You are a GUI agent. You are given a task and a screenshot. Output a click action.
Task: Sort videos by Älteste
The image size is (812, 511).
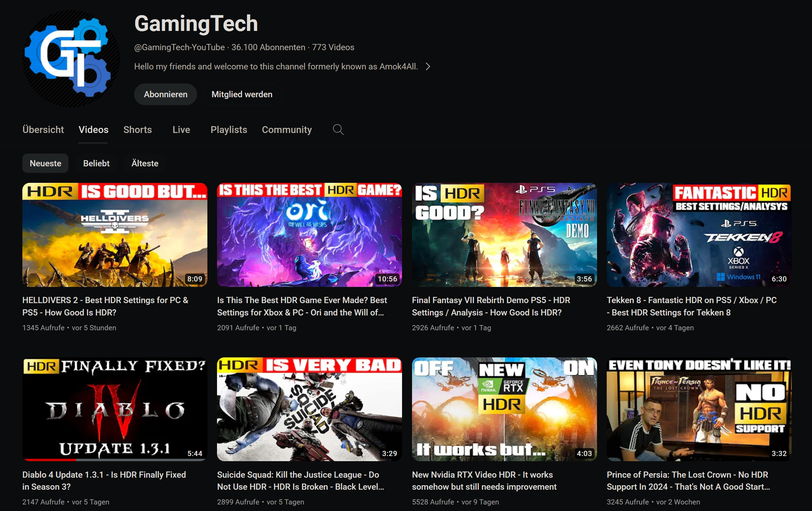point(145,163)
